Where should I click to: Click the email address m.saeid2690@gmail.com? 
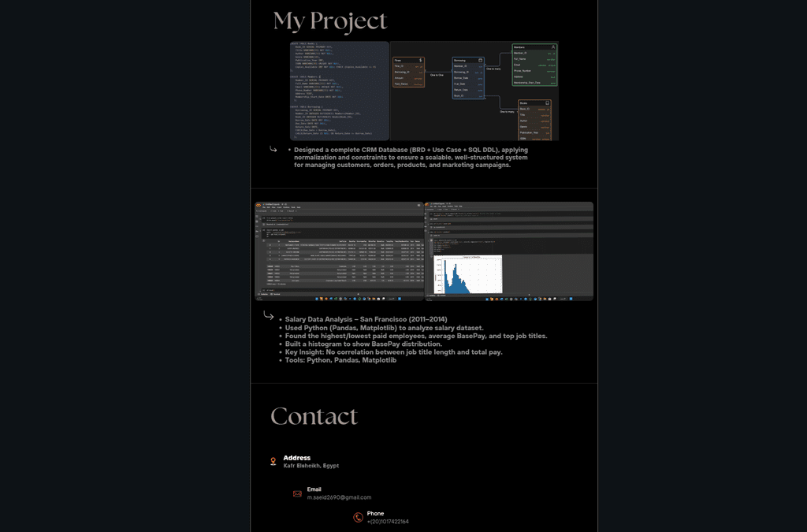339,497
